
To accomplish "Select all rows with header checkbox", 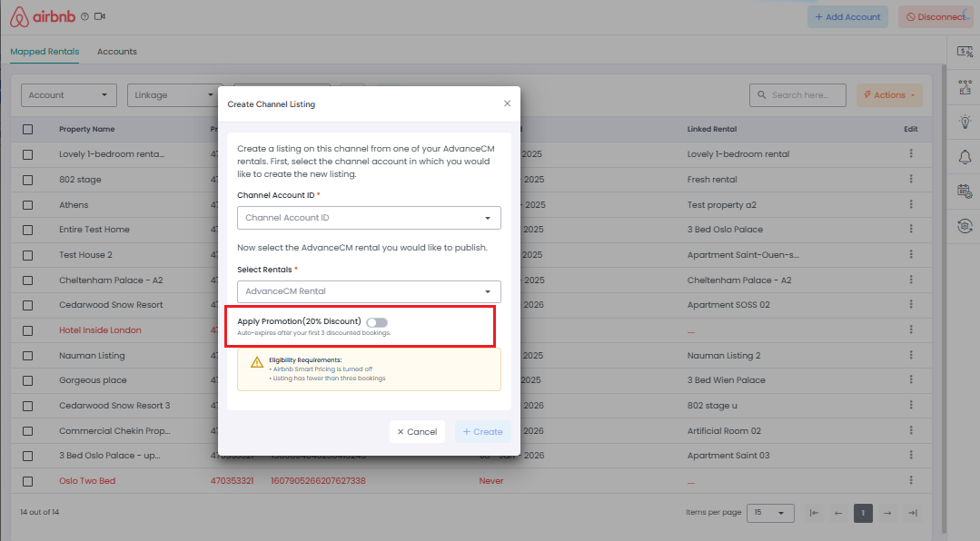I will coord(27,129).
